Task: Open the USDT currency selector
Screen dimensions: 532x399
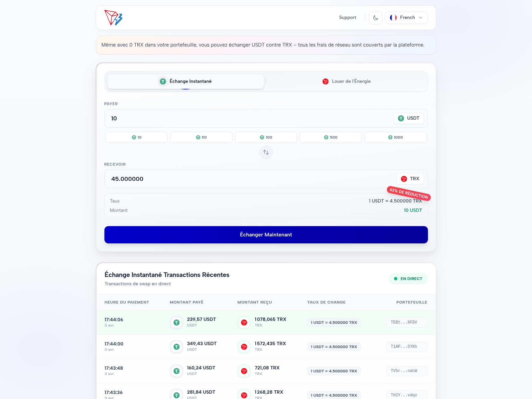Action: point(408,118)
